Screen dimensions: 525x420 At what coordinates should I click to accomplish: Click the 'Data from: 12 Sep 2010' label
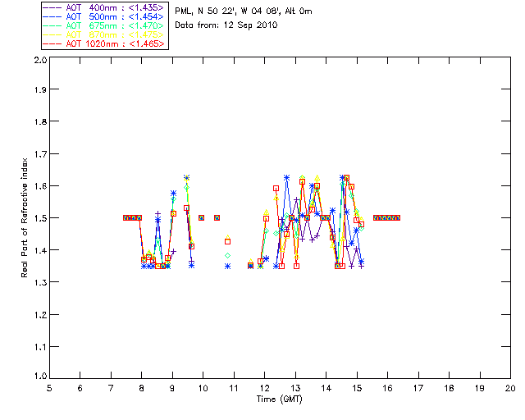coord(226,25)
